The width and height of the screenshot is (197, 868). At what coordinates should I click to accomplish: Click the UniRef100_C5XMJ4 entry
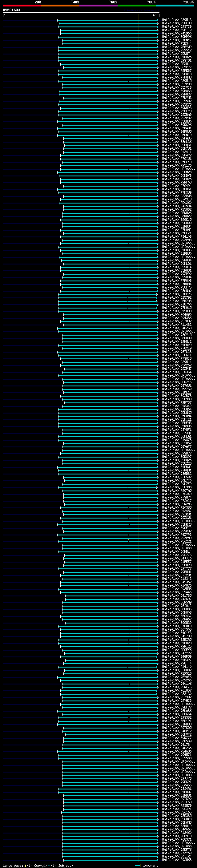tap(176, 64)
